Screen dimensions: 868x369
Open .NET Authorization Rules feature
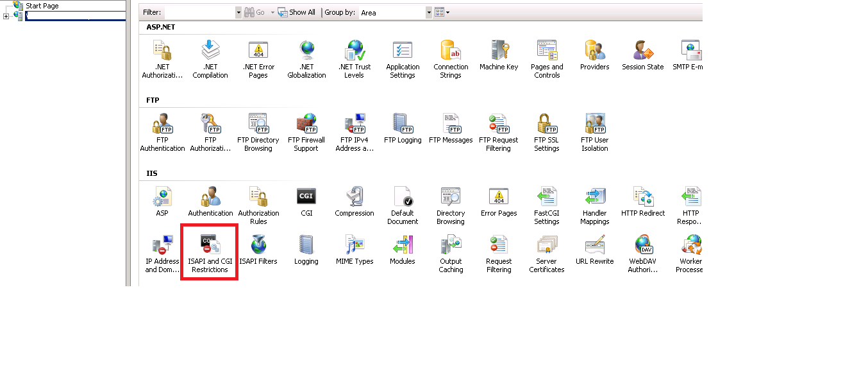[x=162, y=58]
